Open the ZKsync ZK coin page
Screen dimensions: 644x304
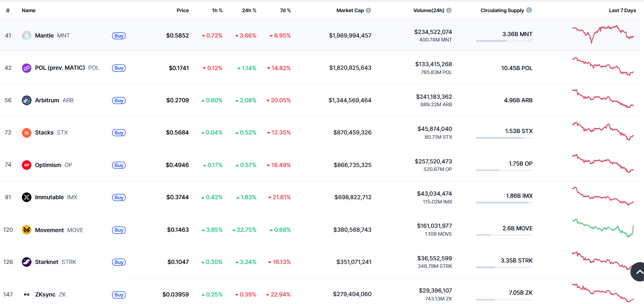[x=50, y=294]
